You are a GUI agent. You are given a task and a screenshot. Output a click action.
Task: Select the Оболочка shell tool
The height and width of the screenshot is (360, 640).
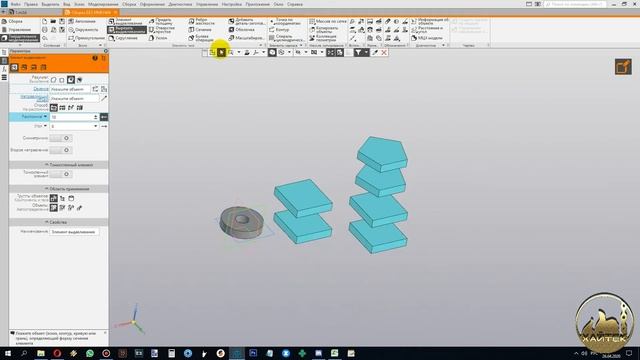(242, 30)
